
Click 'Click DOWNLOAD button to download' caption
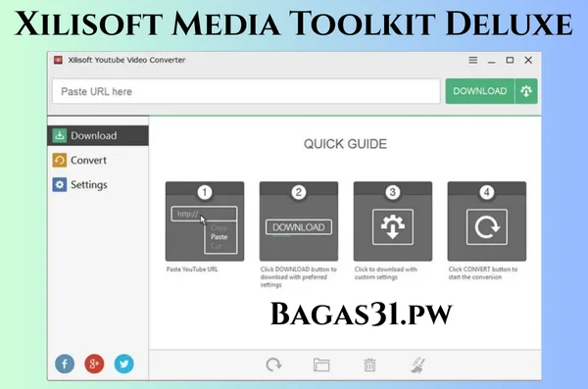tap(299, 277)
